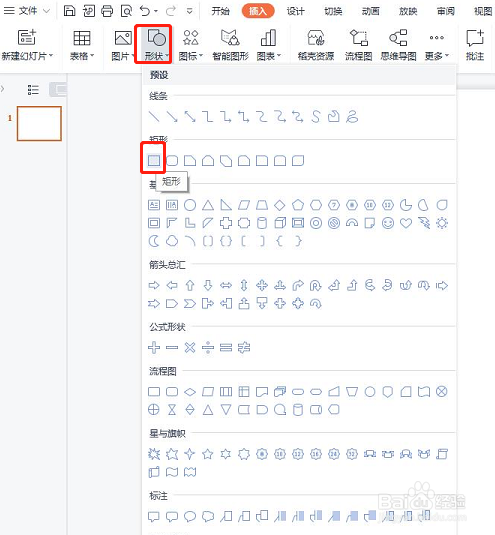Image resolution: width=495 pixels, height=535 pixels.
Task: Select the pentagon basic shape
Action: (x=298, y=205)
